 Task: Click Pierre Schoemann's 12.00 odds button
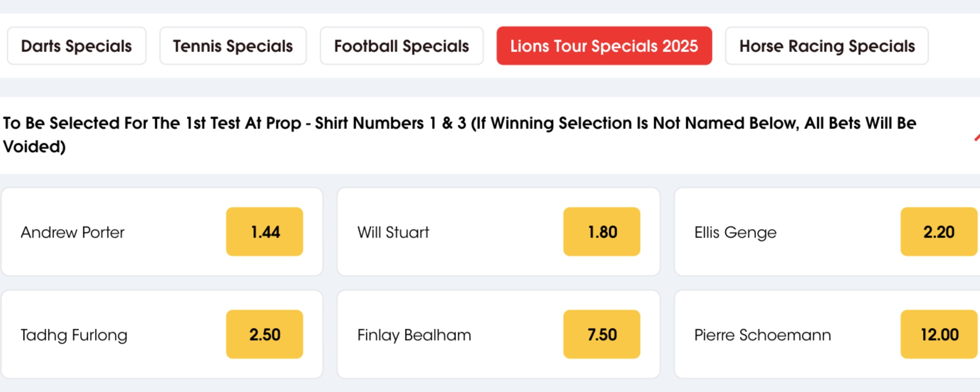coord(938,335)
